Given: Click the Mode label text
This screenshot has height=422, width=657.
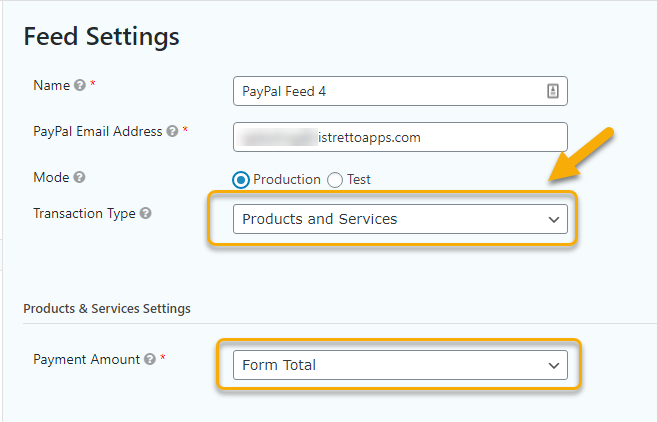Looking at the screenshot, I should coord(51,177).
